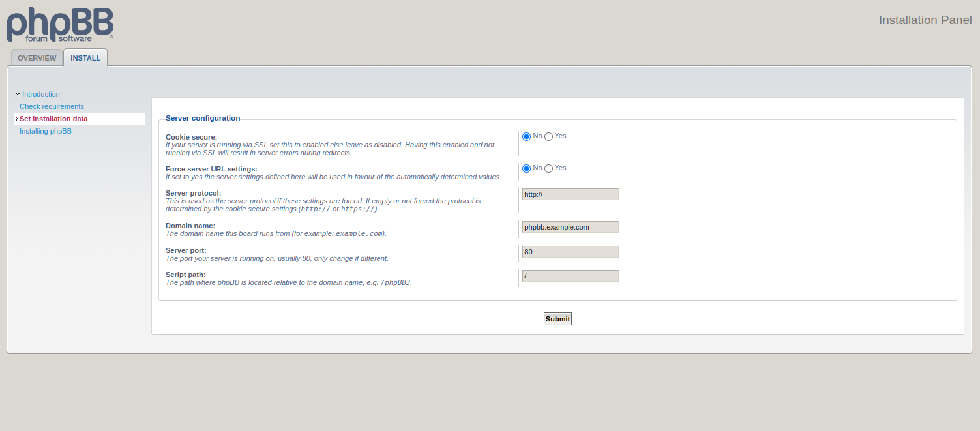Image resolution: width=980 pixels, height=431 pixels.
Task: Focus the Server protocol text field
Action: coord(570,194)
